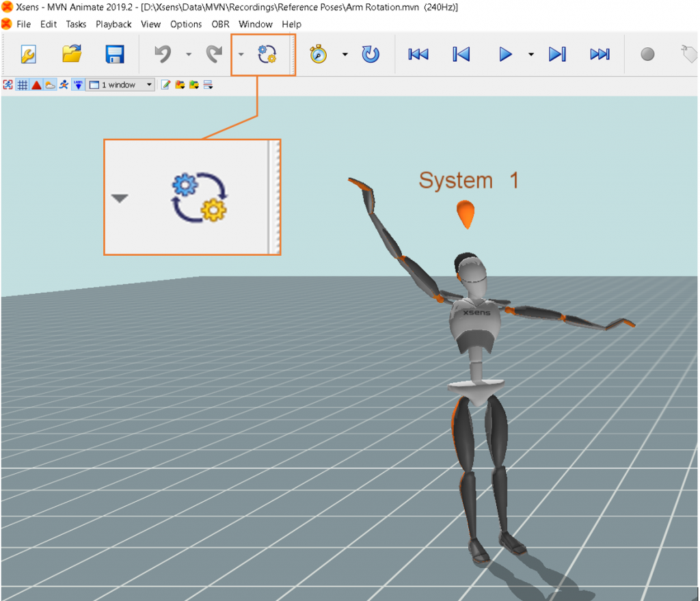Image resolution: width=700 pixels, height=601 pixels.
Task: Undo the last action
Action: pyautogui.click(x=163, y=54)
